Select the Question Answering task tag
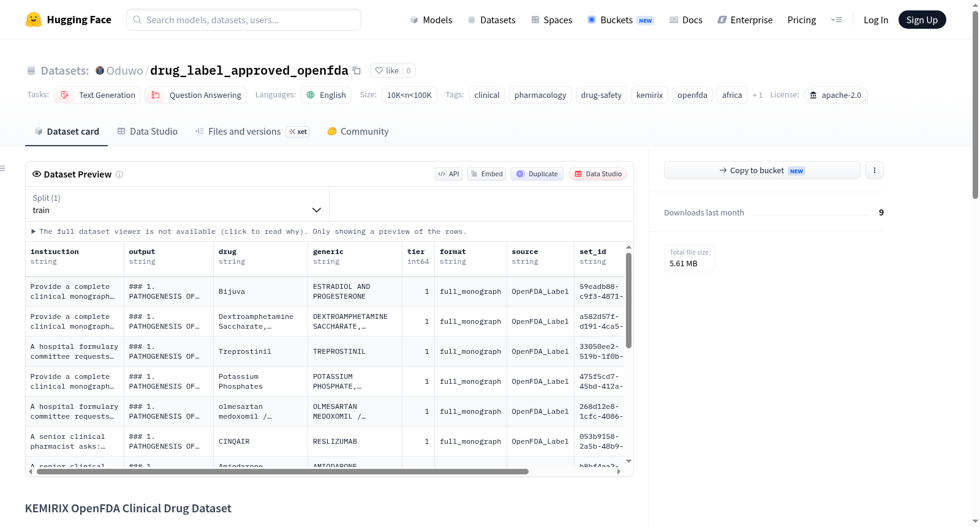This screenshot has width=980, height=527. click(195, 95)
